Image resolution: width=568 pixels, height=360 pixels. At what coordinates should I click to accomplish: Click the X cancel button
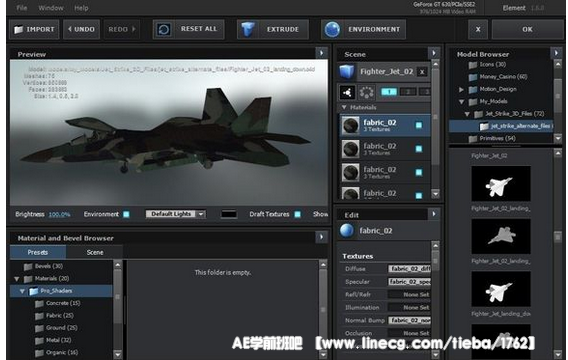[x=478, y=29]
